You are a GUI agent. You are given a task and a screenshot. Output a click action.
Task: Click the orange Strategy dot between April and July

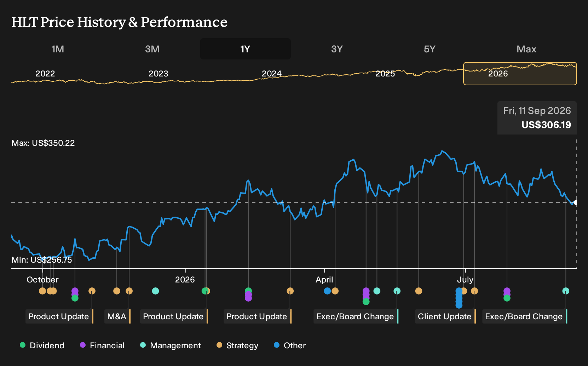click(x=419, y=291)
